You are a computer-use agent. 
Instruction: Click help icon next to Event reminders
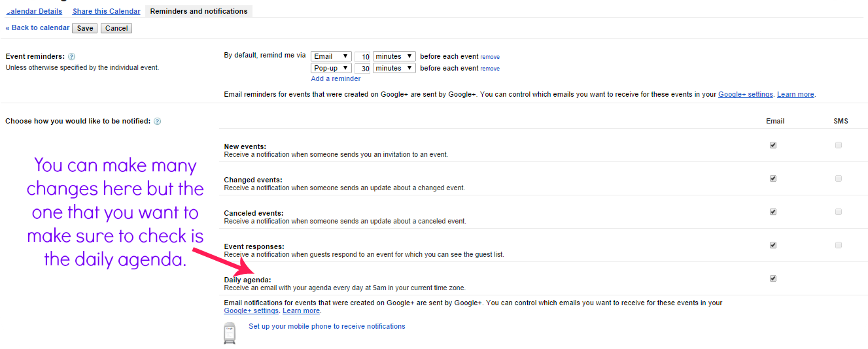(x=72, y=57)
